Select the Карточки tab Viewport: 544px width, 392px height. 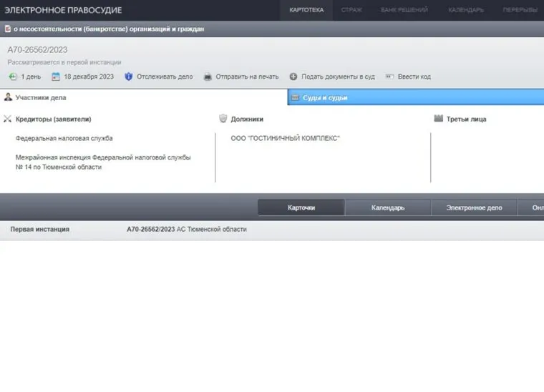click(x=301, y=207)
